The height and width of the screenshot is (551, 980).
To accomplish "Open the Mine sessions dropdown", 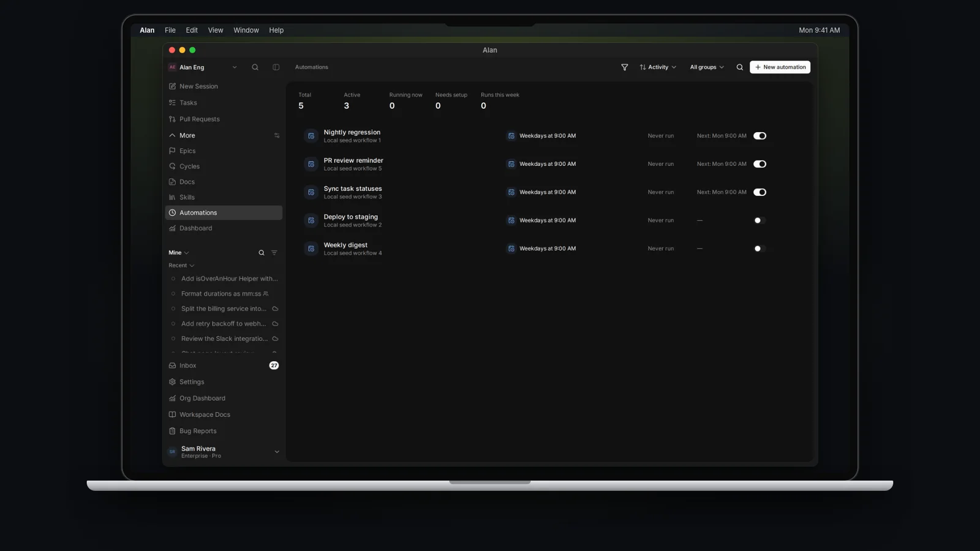I will point(179,253).
